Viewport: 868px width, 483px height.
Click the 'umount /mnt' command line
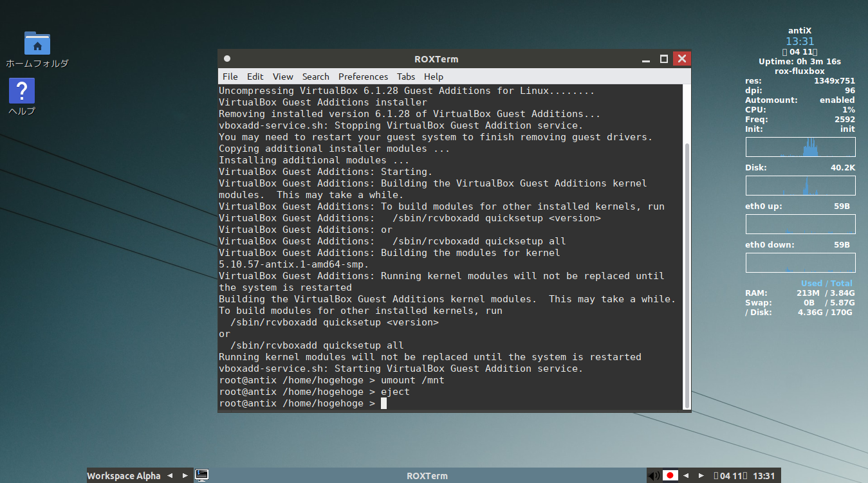click(331, 380)
